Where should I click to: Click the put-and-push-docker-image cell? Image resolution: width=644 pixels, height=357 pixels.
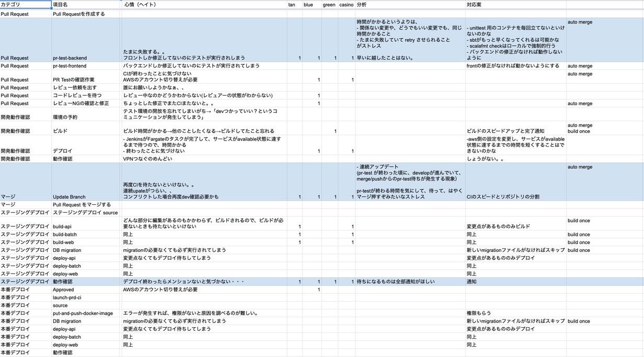tap(87, 314)
